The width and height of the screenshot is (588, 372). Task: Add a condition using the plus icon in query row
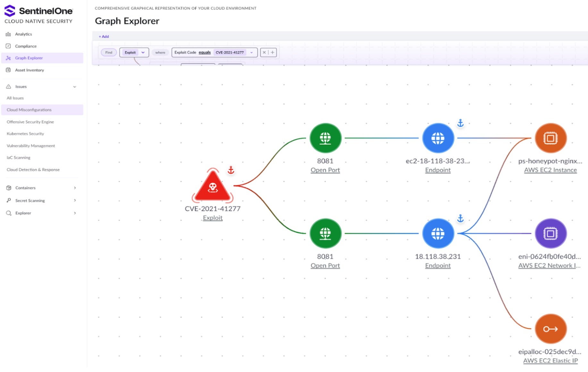[x=273, y=52]
